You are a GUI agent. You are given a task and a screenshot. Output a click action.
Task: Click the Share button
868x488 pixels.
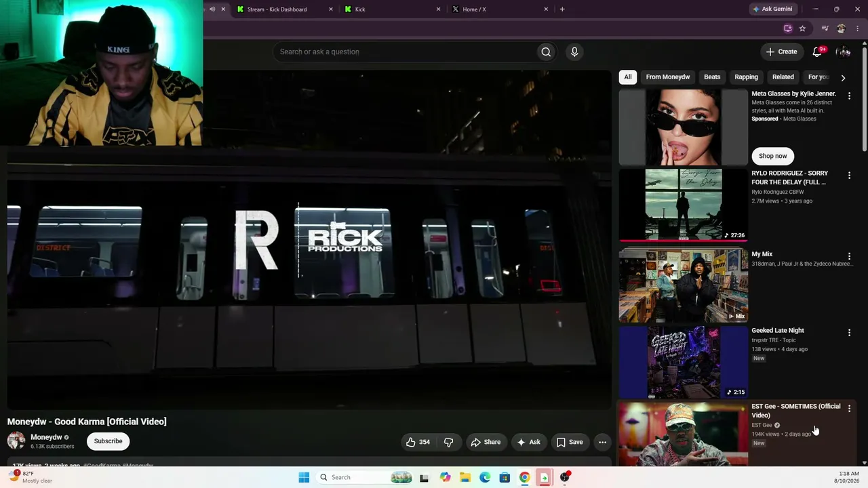tap(486, 442)
